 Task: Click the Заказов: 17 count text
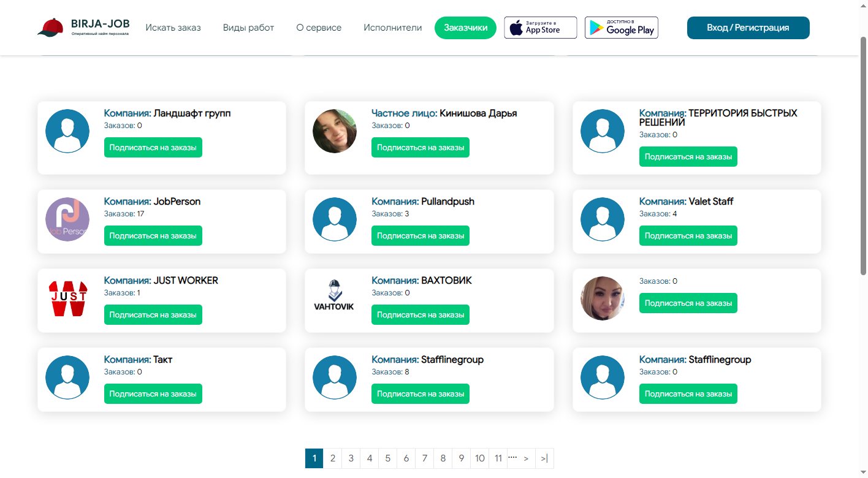point(124,214)
